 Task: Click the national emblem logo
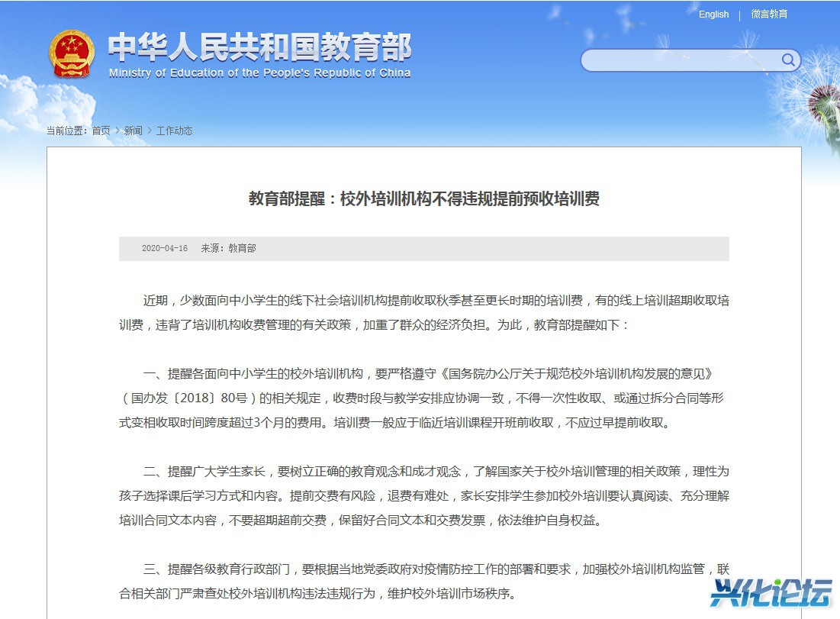pyautogui.click(x=72, y=53)
